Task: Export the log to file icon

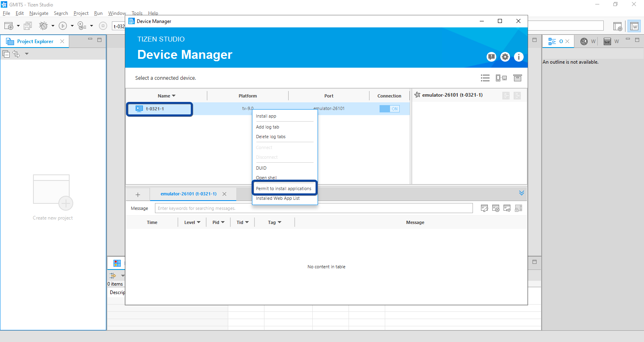Action: pyautogui.click(x=507, y=208)
